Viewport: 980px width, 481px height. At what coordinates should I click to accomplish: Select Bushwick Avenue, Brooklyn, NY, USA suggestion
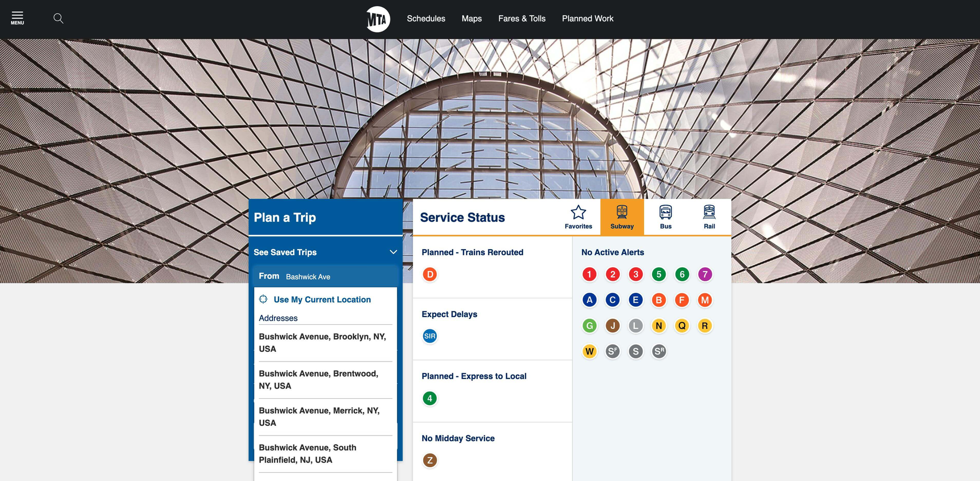tap(323, 343)
